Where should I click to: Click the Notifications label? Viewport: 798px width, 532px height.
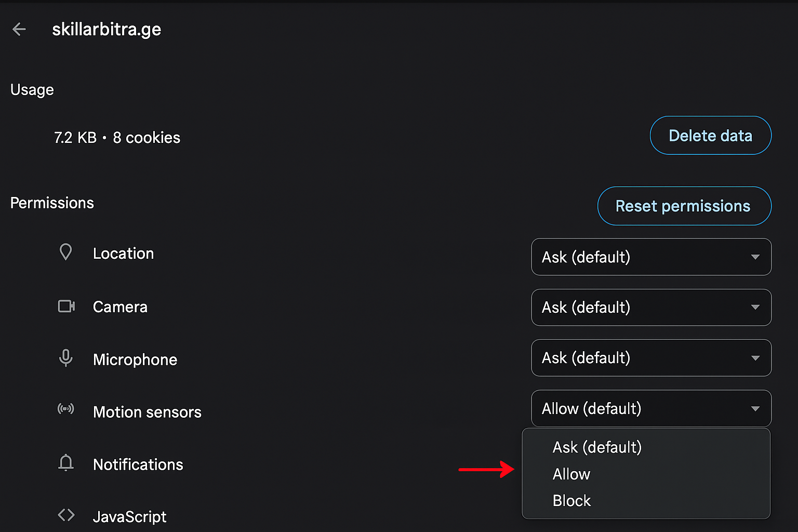138,464
